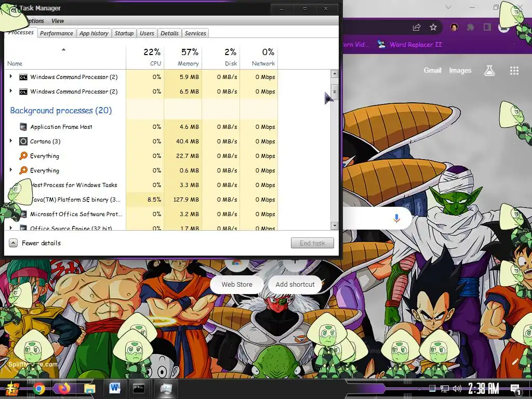532x399 pixels.
Task: Click the Command Processor icon at 5.9 MB
Action: [x=23, y=77]
